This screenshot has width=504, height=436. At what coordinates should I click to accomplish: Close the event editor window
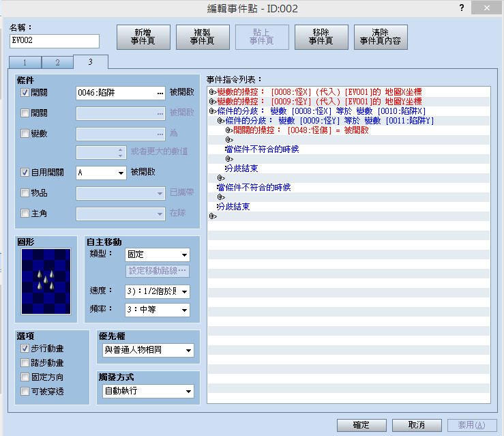click(487, 8)
